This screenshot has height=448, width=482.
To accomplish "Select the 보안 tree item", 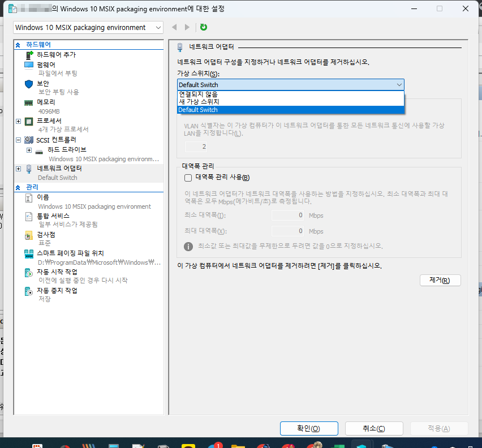I will point(43,84).
